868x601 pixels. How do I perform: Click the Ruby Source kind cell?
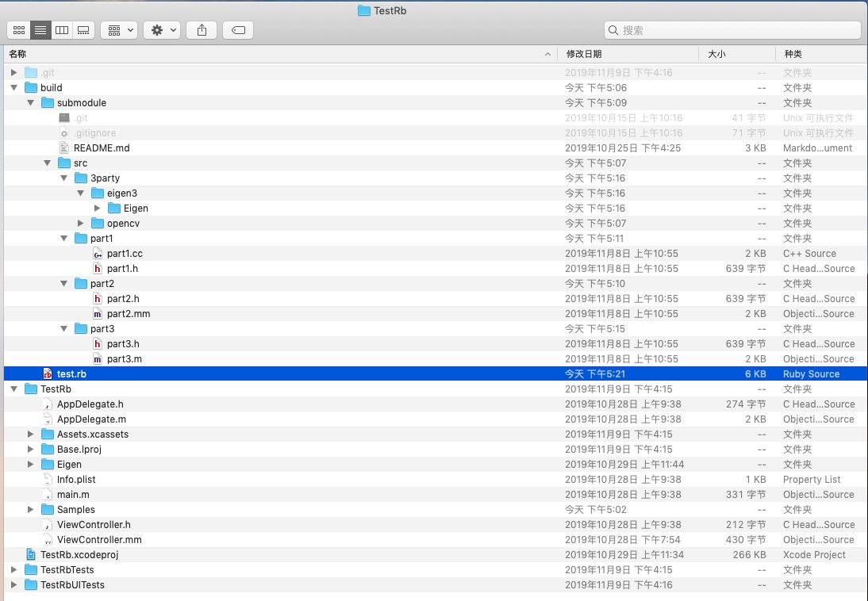pyautogui.click(x=811, y=374)
